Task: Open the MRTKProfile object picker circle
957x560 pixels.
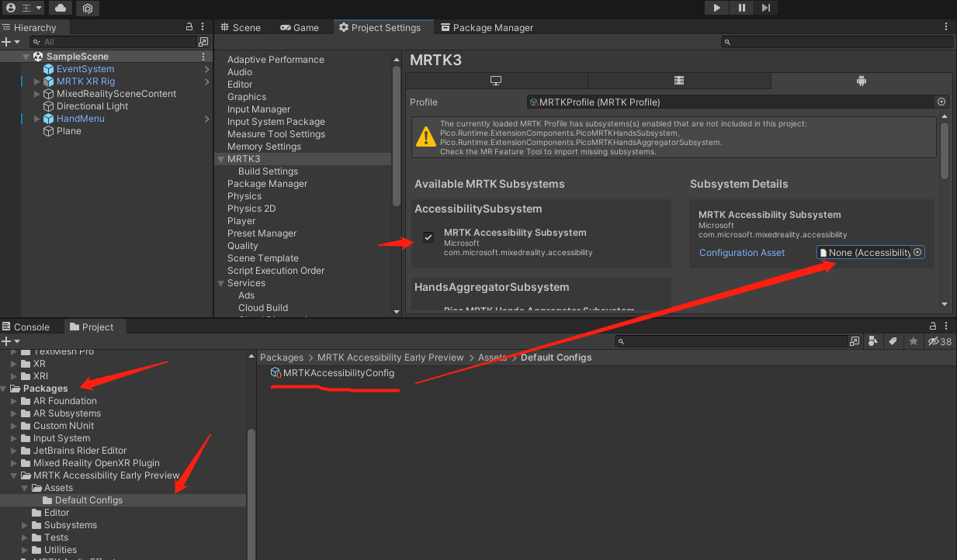Action: (941, 102)
